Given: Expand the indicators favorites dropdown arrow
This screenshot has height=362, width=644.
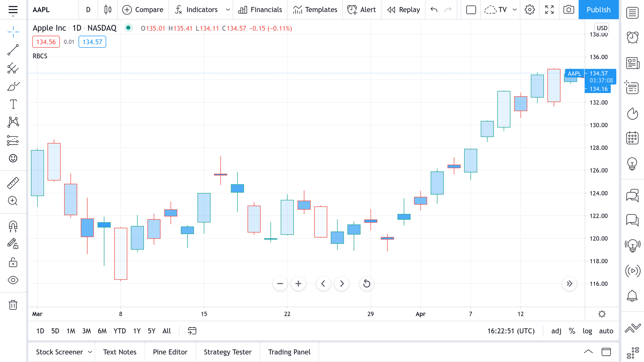Looking at the screenshot, I should coord(228,10).
